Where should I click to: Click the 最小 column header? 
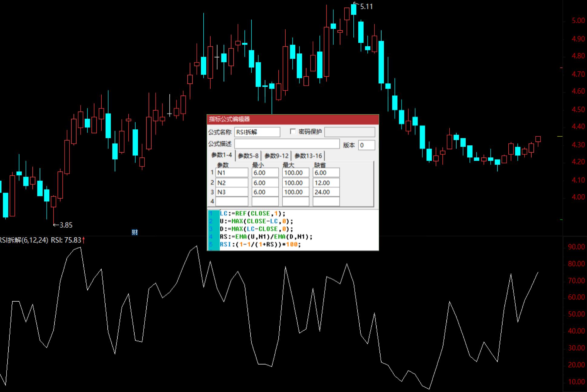[x=258, y=165]
